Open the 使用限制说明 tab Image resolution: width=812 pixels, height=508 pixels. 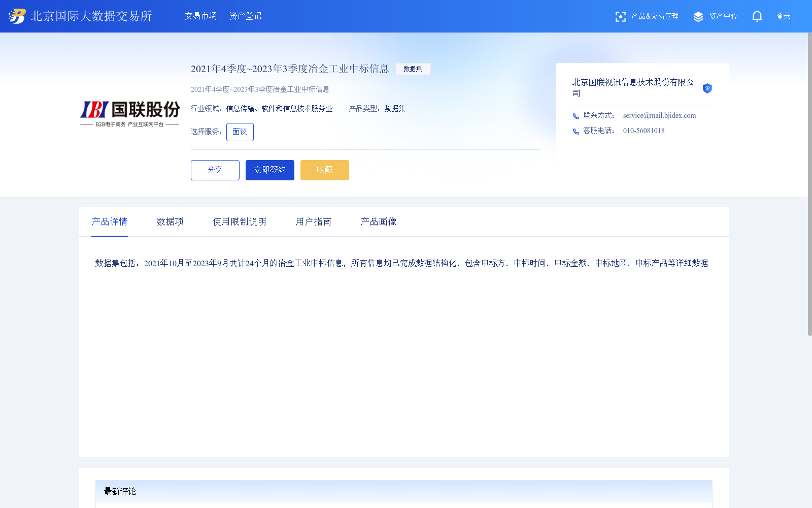click(240, 221)
